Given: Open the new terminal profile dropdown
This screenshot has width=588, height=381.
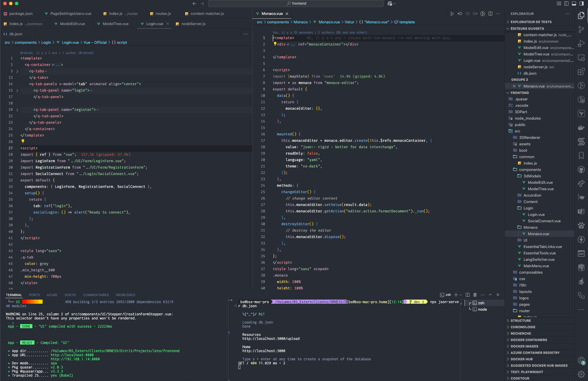Looking at the screenshot, I should [x=461, y=295].
